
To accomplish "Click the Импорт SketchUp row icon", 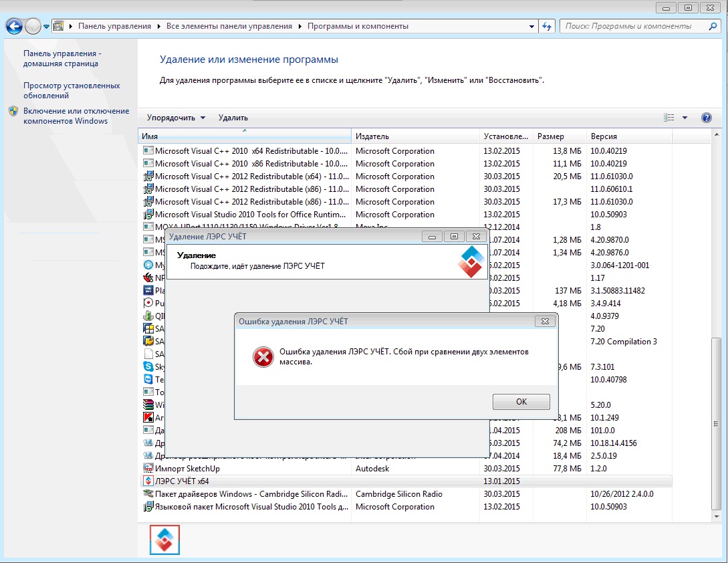I will 148,468.
